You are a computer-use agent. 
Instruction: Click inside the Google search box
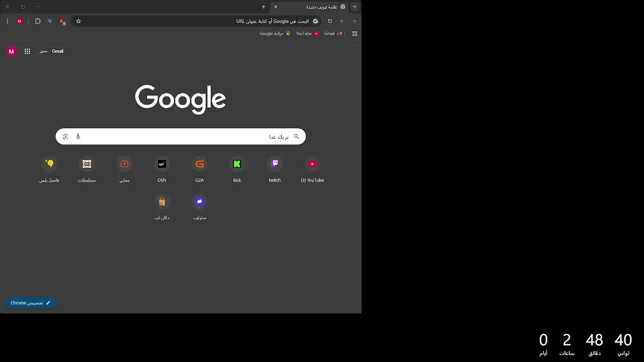pos(181,137)
